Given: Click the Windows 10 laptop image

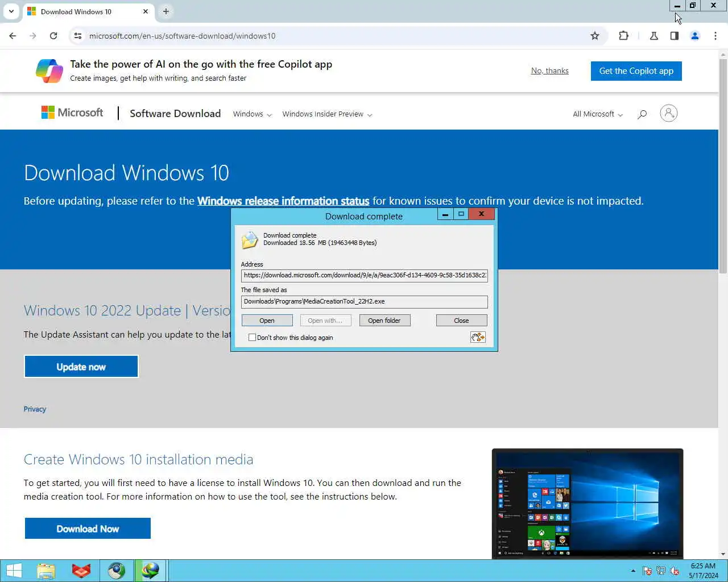Looking at the screenshot, I should point(588,504).
